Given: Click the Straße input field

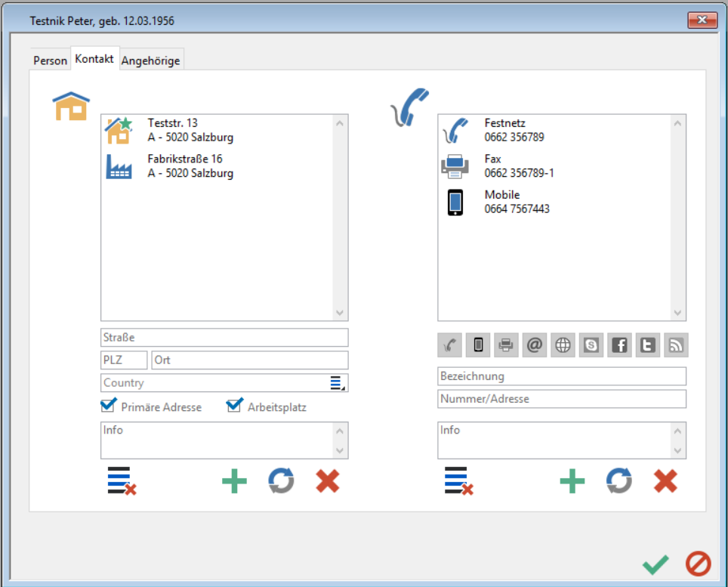Looking at the screenshot, I should click(x=224, y=338).
